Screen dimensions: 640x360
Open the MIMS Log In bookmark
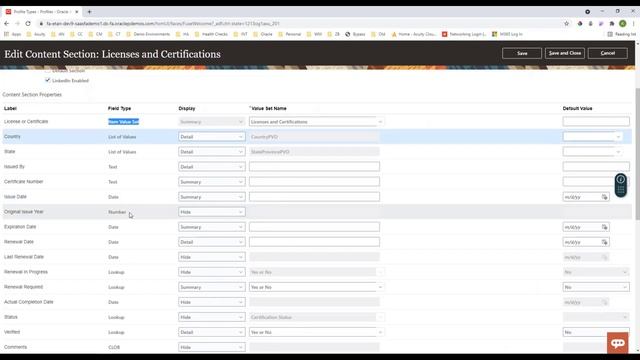[x=507, y=34]
